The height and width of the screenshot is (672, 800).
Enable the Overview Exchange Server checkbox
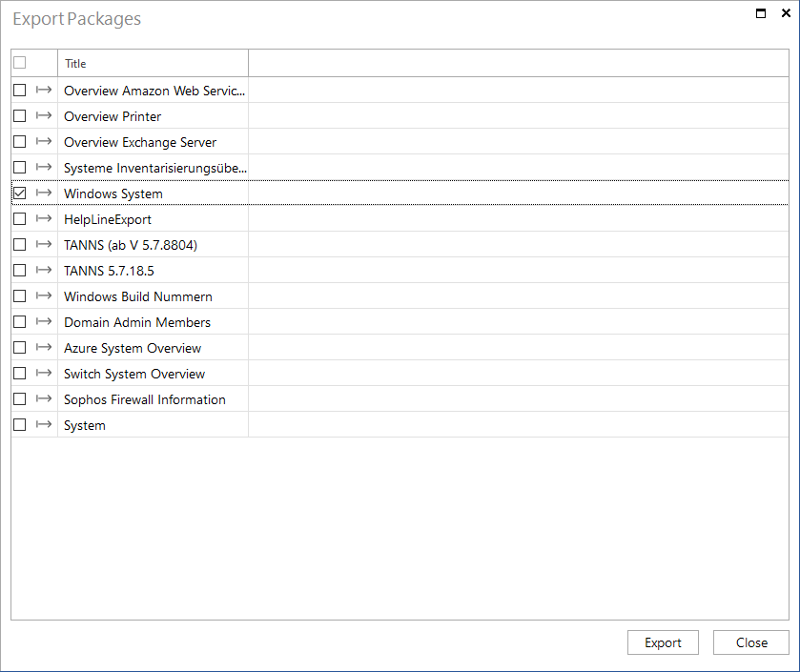pos(19,141)
